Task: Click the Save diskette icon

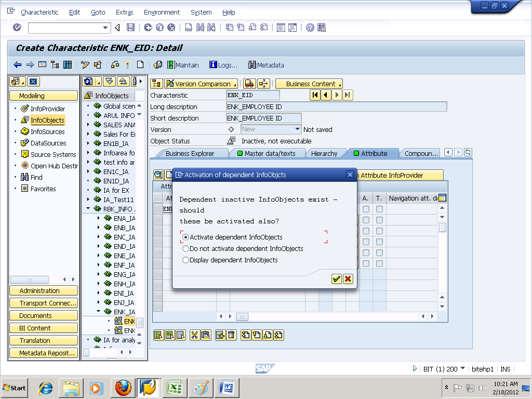Action: pos(130,28)
